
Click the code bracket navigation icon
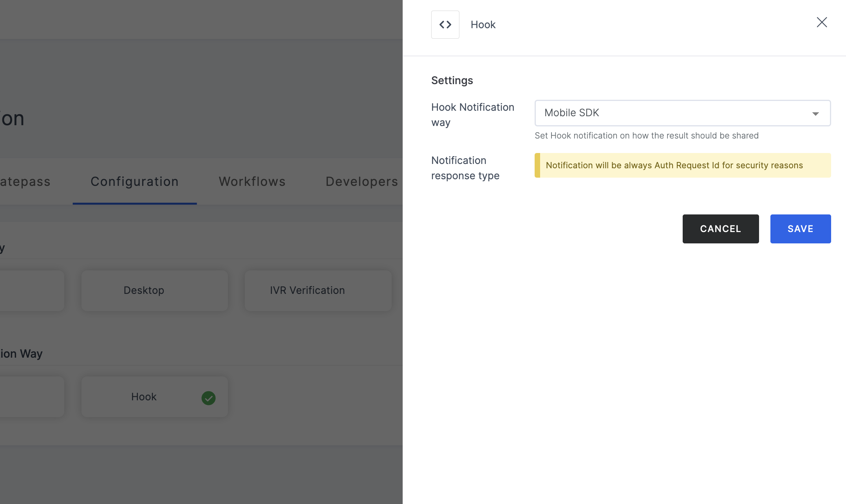point(445,24)
